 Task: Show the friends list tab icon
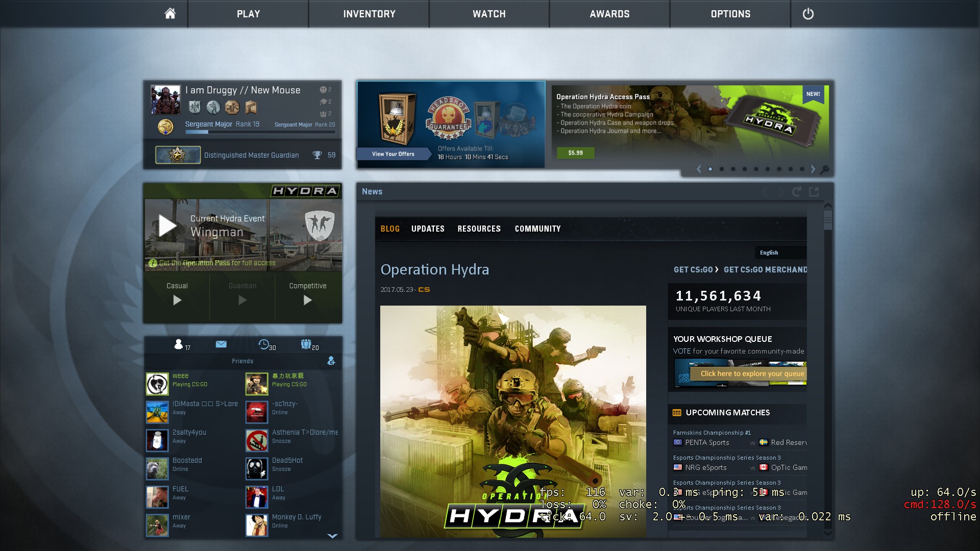(179, 344)
